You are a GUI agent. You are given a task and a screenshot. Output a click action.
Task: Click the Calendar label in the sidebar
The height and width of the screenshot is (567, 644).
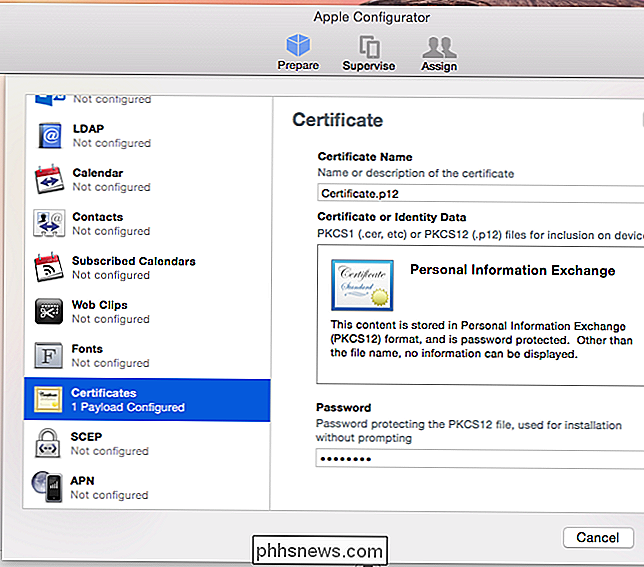click(98, 173)
